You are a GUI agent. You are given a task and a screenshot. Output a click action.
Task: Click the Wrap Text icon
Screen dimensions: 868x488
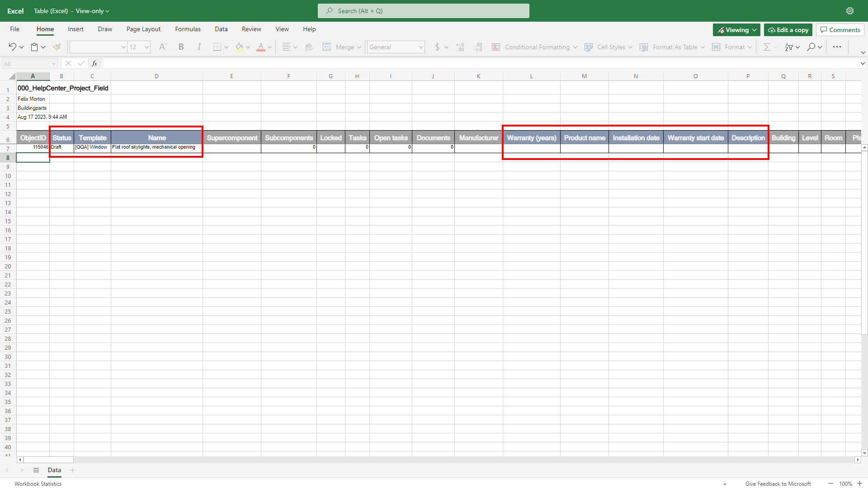pos(309,47)
